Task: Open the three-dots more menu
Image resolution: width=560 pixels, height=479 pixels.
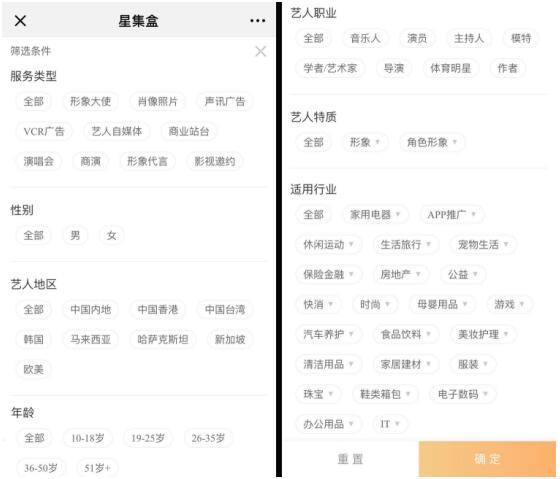Action: [258, 21]
